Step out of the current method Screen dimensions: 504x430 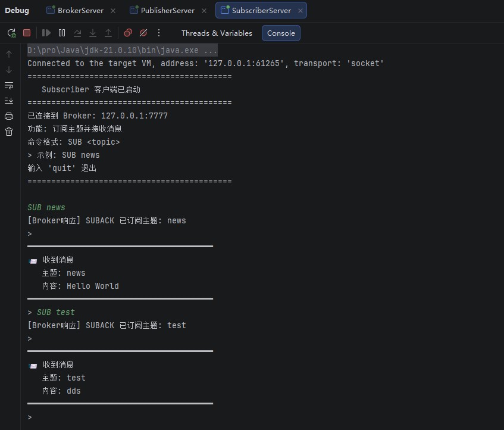[x=108, y=33]
